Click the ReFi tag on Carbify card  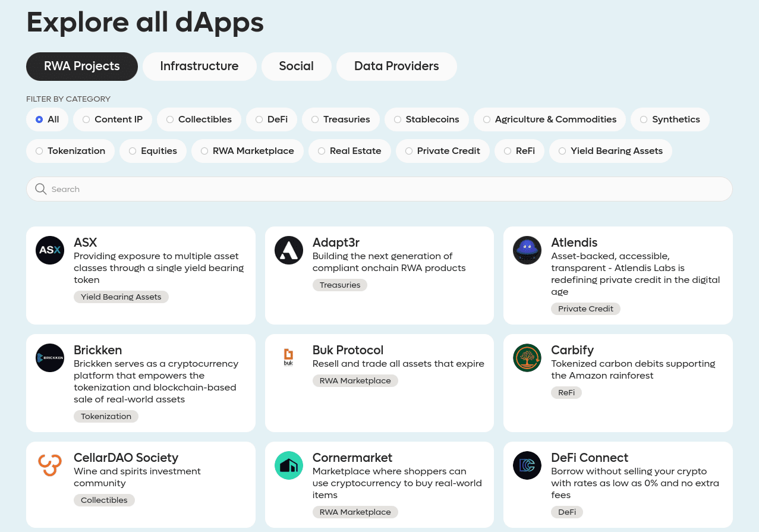(566, 392)
